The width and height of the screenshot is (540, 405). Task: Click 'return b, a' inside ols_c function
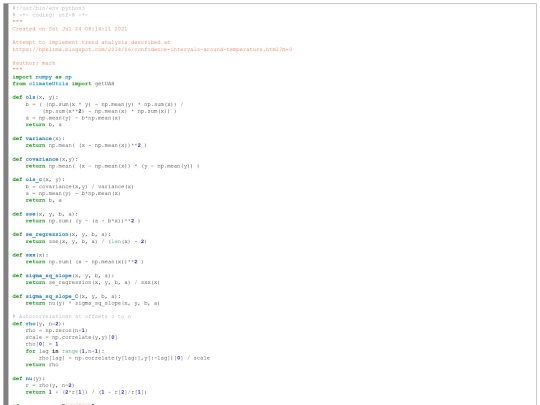coord(44,200)
